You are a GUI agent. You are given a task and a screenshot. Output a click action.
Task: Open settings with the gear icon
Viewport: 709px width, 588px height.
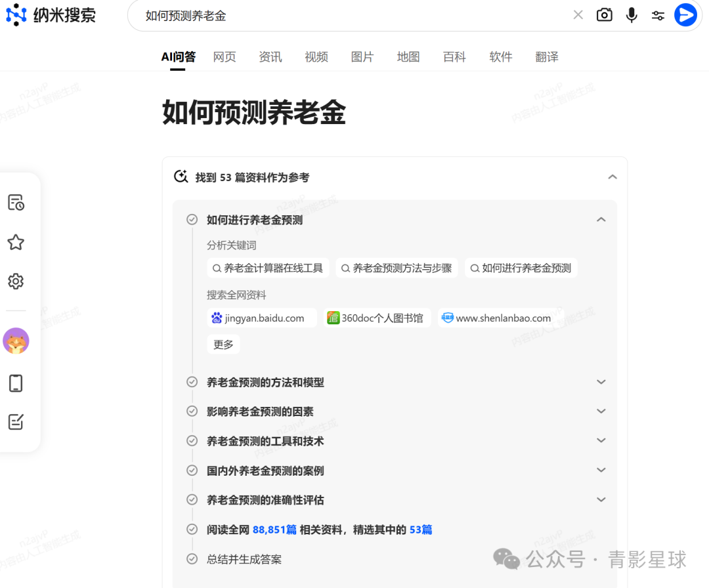click(x=16, y=281)
